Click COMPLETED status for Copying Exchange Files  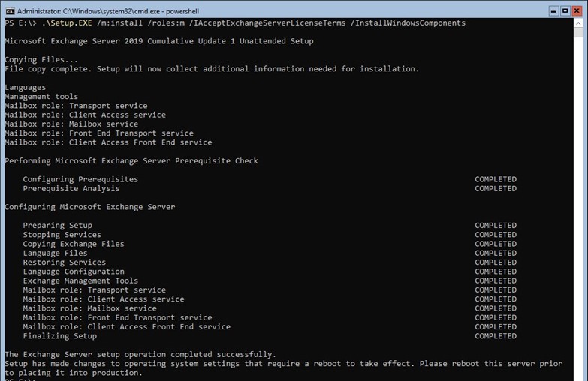pos(496,244)
